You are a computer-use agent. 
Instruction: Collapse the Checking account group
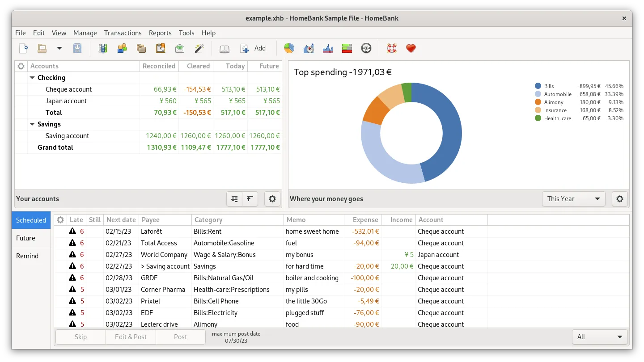(x=32, y=78)
